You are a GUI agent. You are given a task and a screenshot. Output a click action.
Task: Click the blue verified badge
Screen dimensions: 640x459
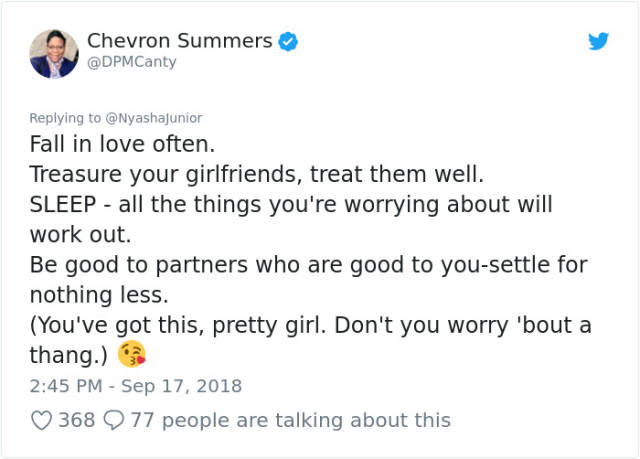click(x=288, y=41)
